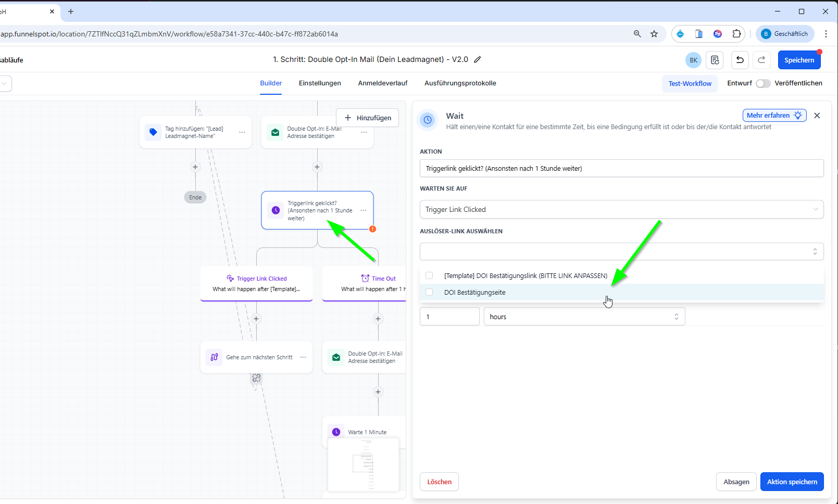Expand the Warten Sie Auf dropdown
Image resolution: width=838 pixels, height=504 pixels.
622,209
